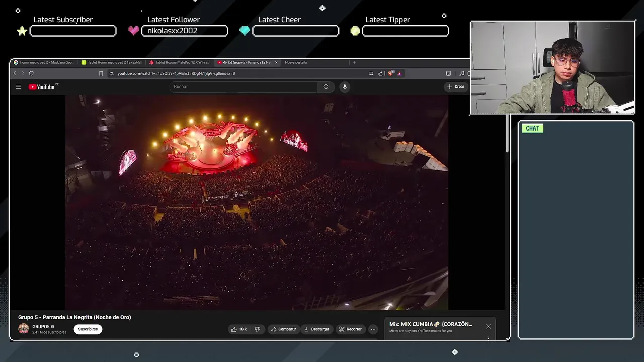Click the Latest Subscriber box

click(x=73, y=31)
